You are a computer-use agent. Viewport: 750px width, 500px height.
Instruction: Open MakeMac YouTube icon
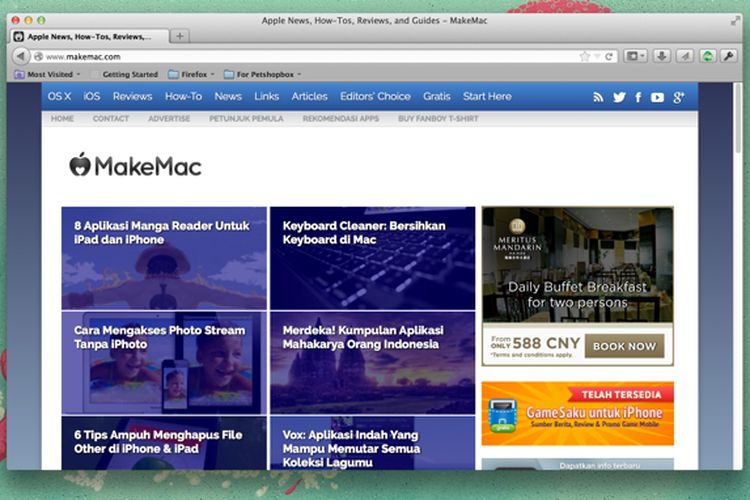(x=657, y=97)
